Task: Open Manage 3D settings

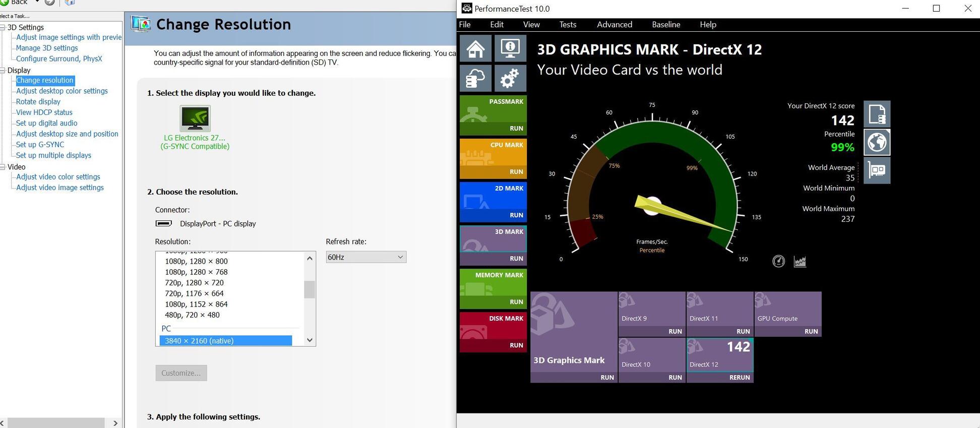Action: coord(47,48)
